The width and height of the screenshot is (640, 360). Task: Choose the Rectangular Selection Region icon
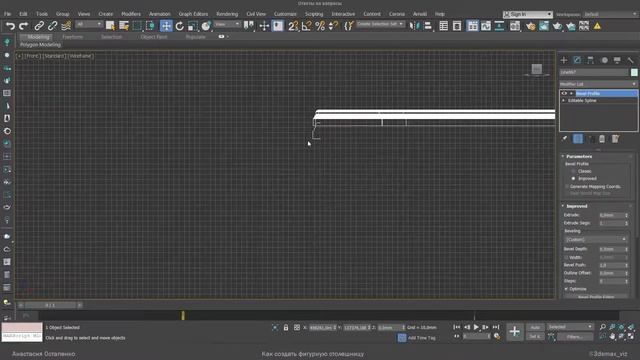pos(137,26)
